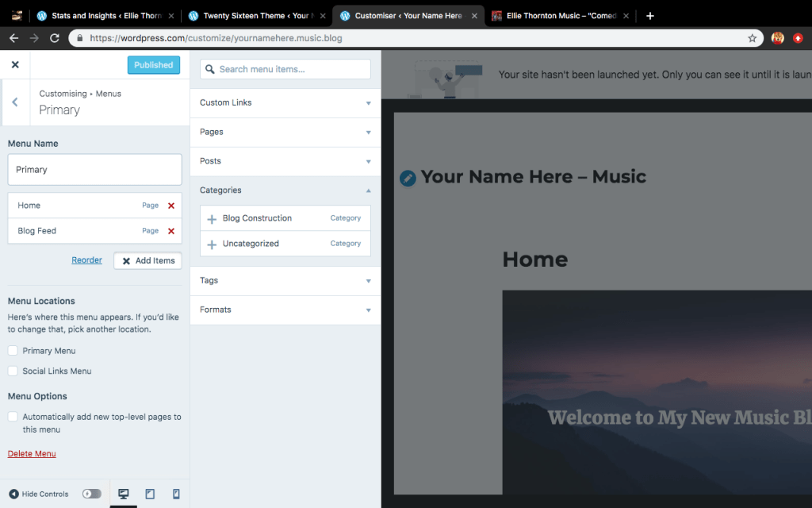Enable the Primary Menu location checkbox
The image size is (812, 508).
tap(13, 351)
